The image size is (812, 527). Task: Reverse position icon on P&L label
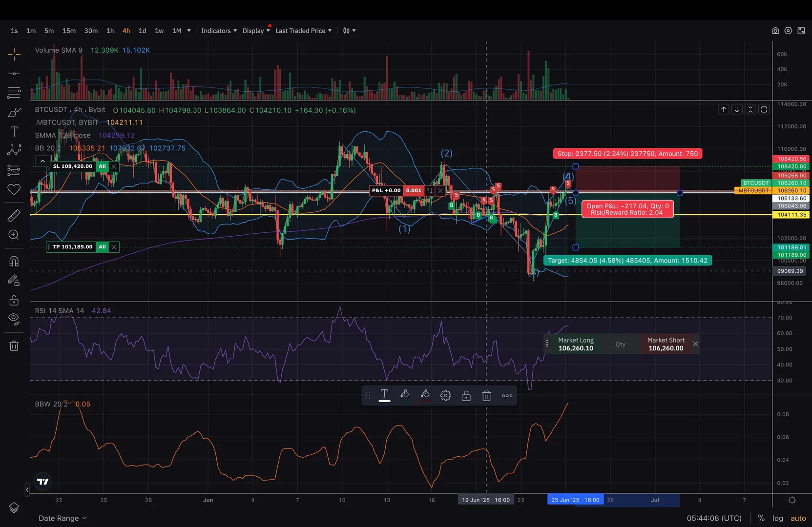coord(430,191)
